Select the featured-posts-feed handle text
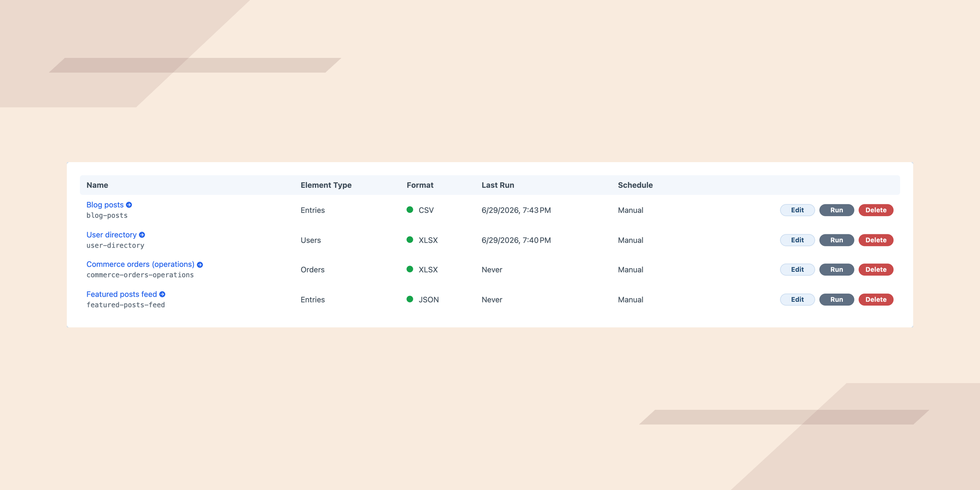 click(x=126, y=305)
